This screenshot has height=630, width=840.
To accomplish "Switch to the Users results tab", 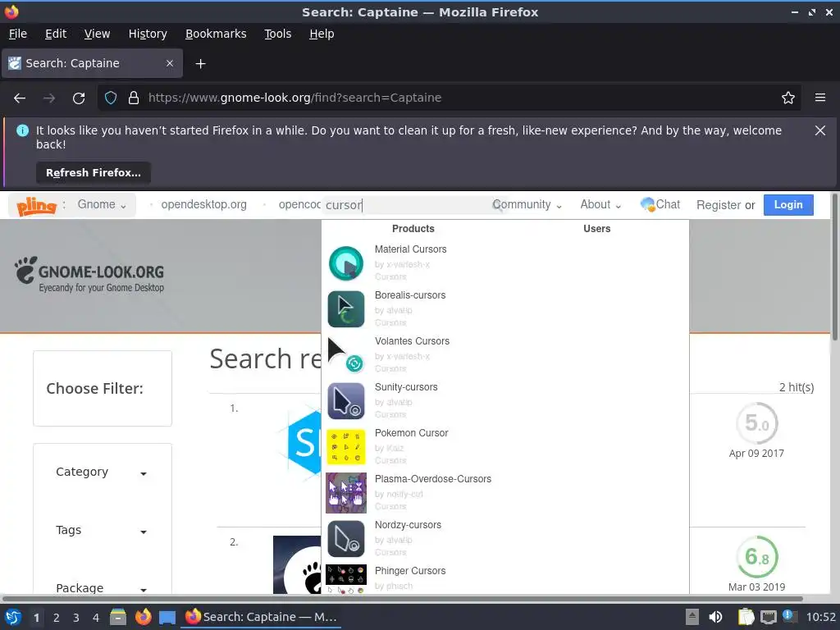I will click(x=597, y=229).
